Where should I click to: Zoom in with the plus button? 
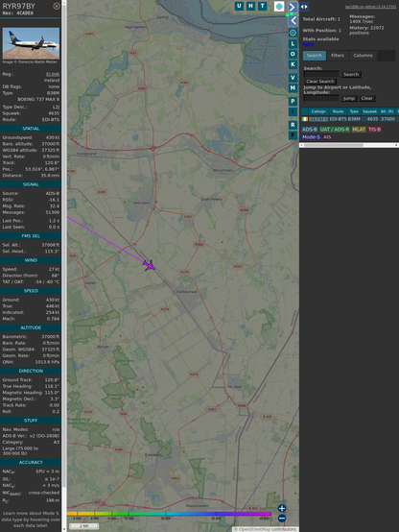282,508
